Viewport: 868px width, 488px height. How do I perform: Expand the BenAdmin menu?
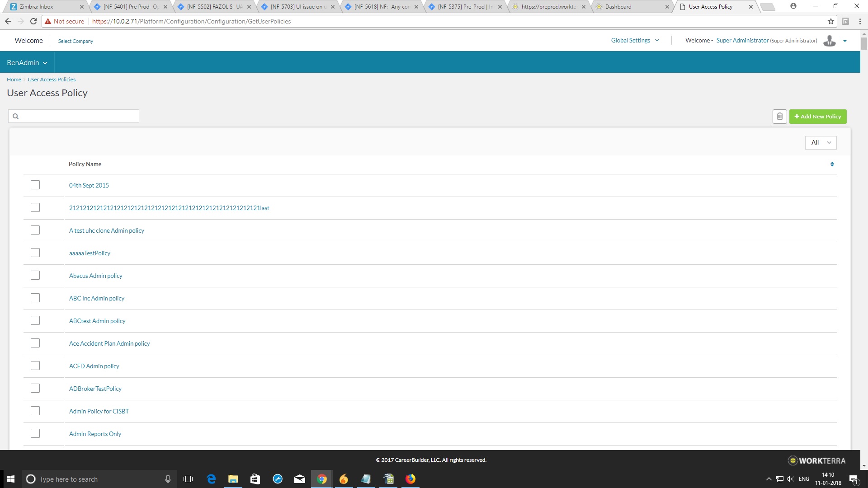point(27,63)
